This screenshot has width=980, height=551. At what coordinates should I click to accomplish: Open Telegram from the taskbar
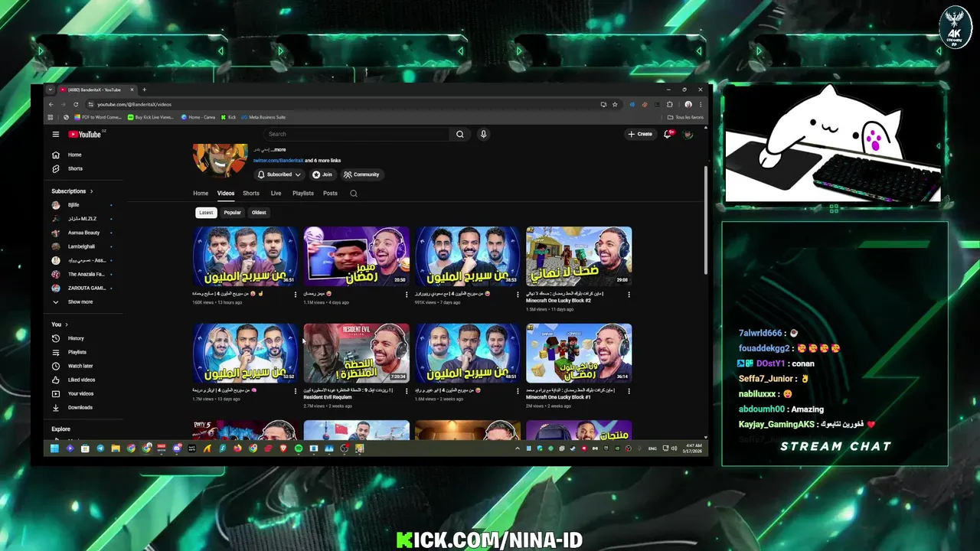click(x=100, y=448)
